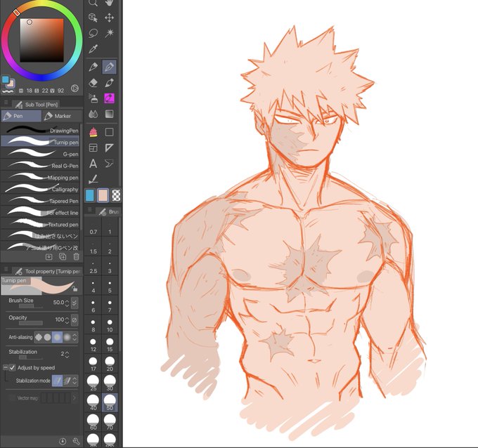Screen dimensions: 478x448
Task: Select the pink cake-shaped tool icon
Action: 93,132
